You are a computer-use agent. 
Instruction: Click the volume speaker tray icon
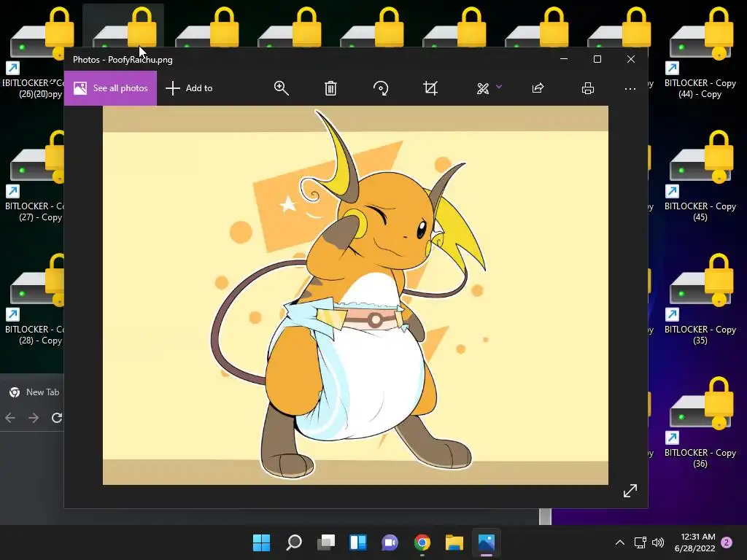point(658,542)
